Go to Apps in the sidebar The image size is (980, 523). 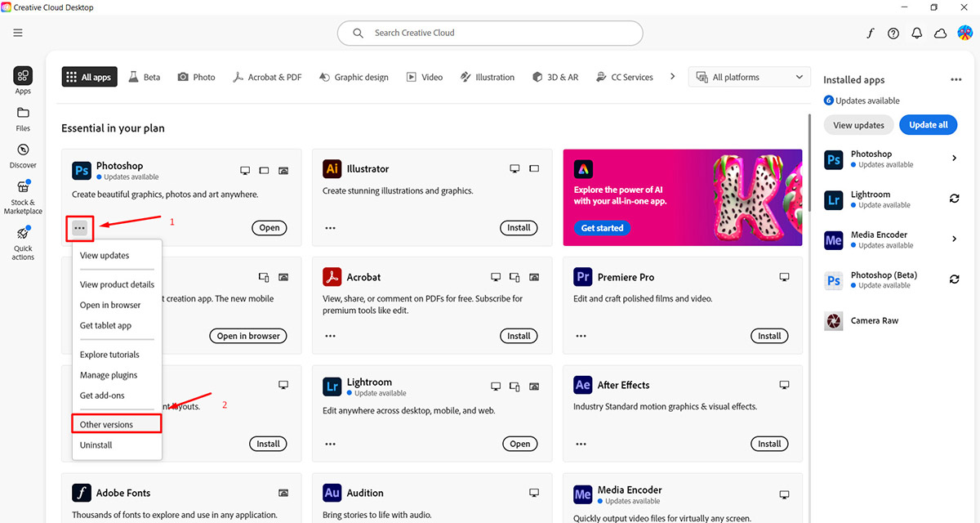pyautogui.click(x=23, y=81)
